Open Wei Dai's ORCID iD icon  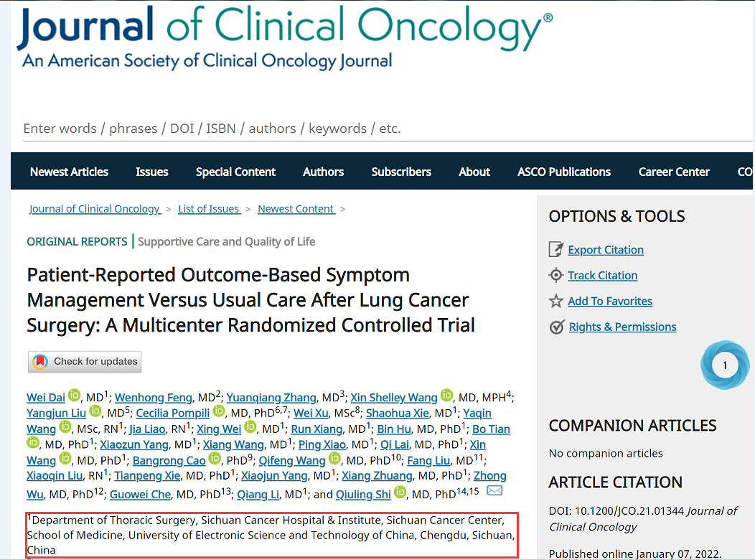point(75,396)
